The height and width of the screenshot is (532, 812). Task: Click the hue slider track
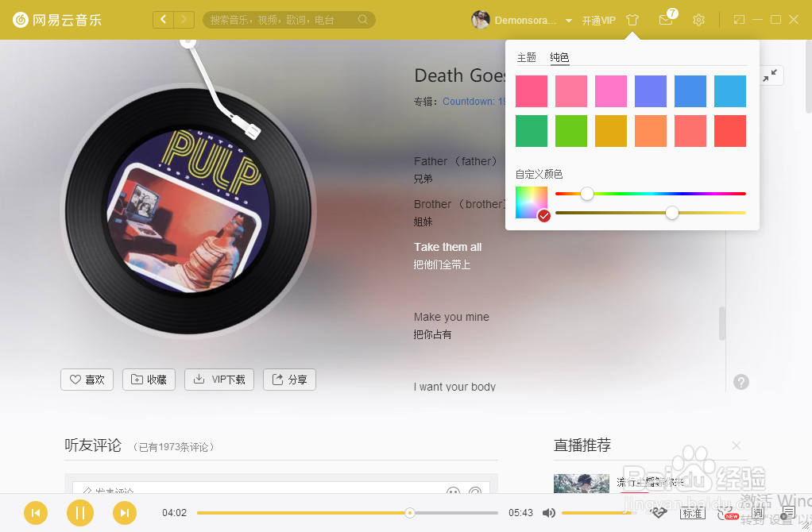coord(651,194)
